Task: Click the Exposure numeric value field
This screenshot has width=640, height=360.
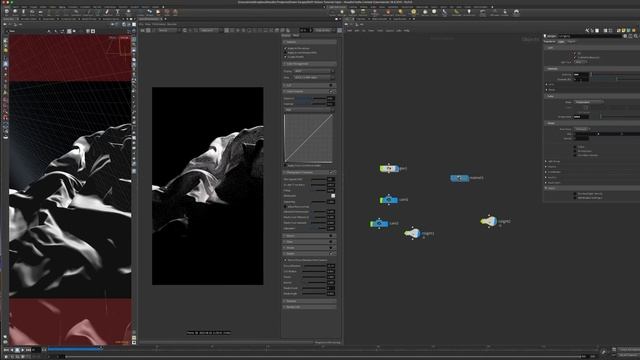Action: pyautogui.click(x=331, y=98)
